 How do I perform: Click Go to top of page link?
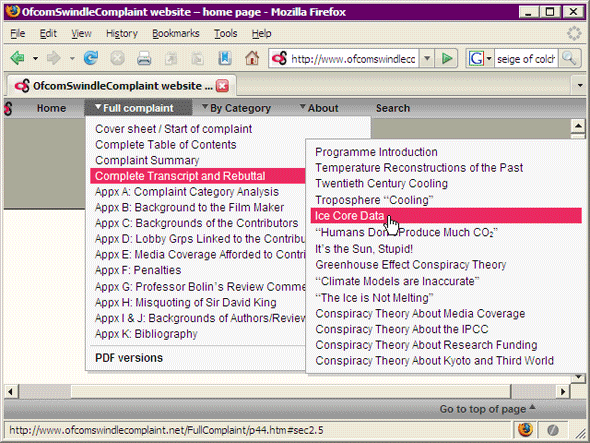click(x=487, y=409)
